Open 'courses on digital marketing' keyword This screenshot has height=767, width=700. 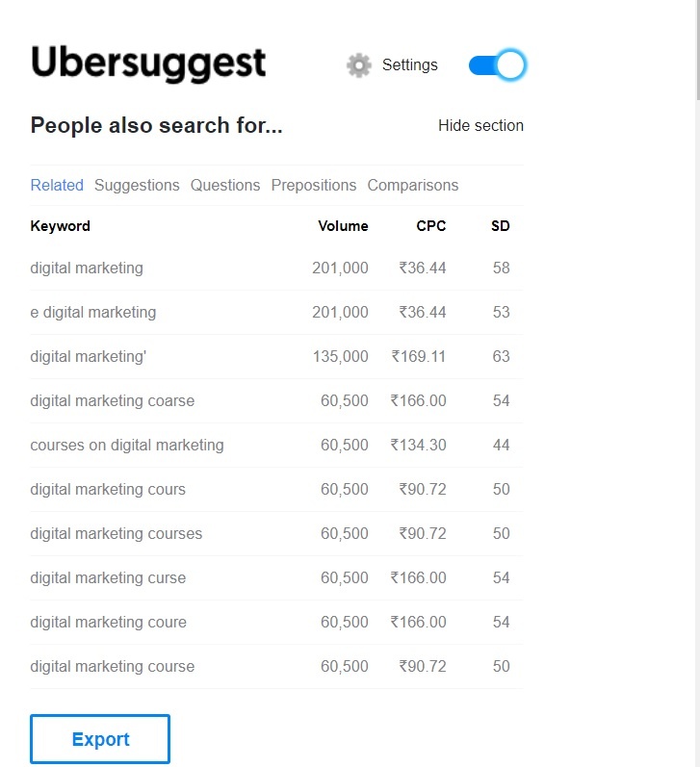(127, 446)
